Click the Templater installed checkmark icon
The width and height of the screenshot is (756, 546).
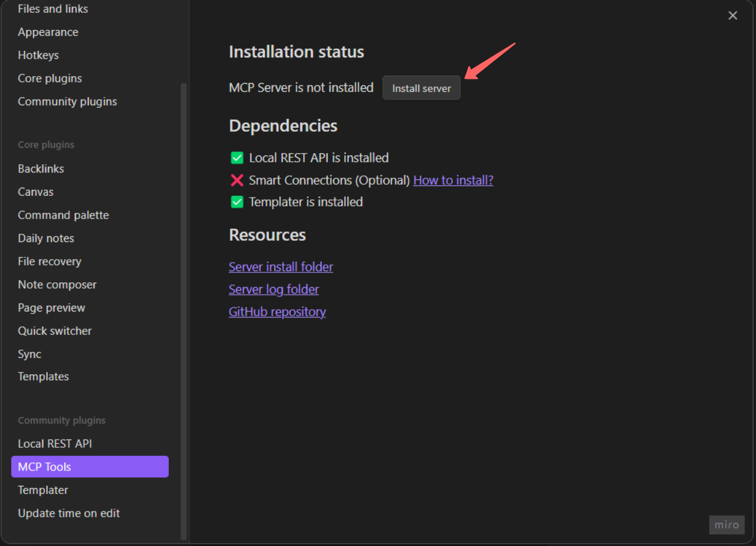237,202
